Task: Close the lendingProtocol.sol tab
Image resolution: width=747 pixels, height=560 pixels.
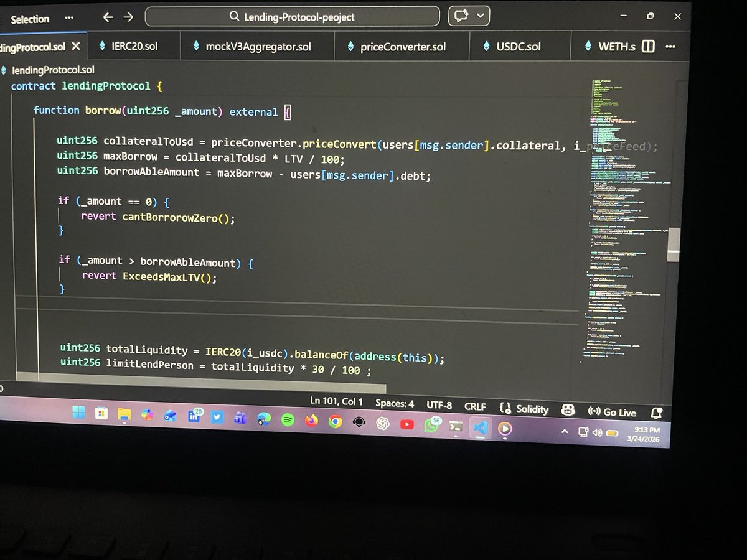Action: coord(76,46)
